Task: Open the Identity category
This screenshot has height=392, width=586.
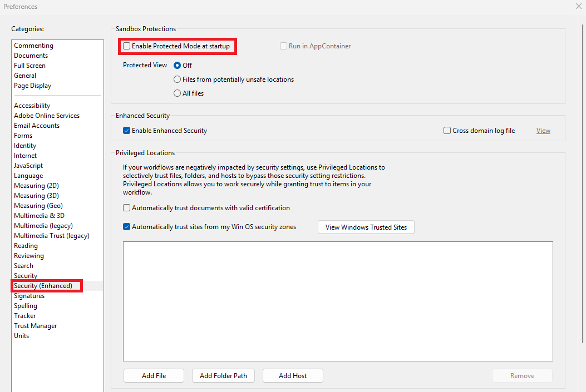Action: [x=25, y=146]
